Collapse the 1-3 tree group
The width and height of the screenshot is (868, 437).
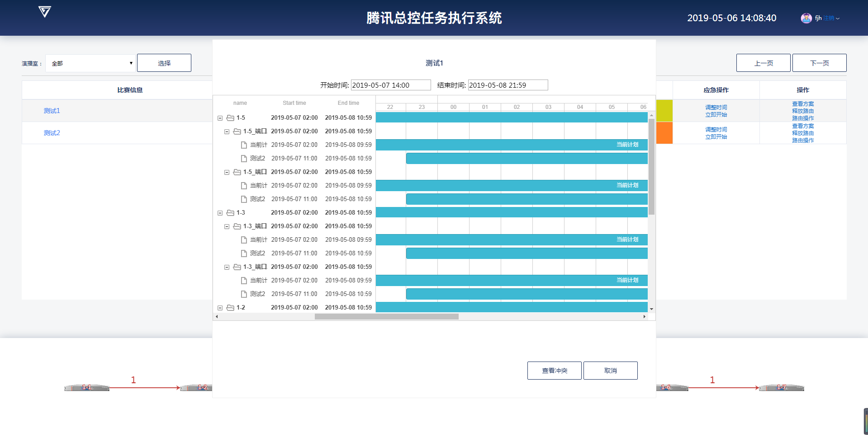220,213
